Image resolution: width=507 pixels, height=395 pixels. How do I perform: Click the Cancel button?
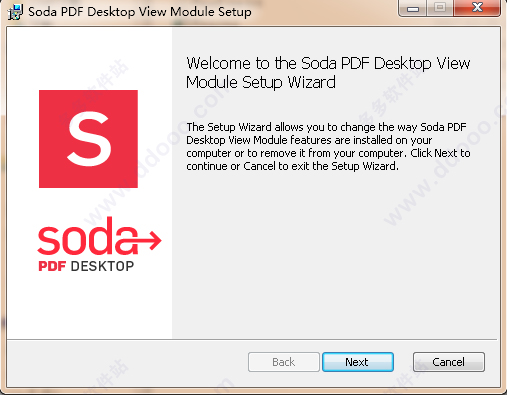pyautogui.click(x=449, y=362)
